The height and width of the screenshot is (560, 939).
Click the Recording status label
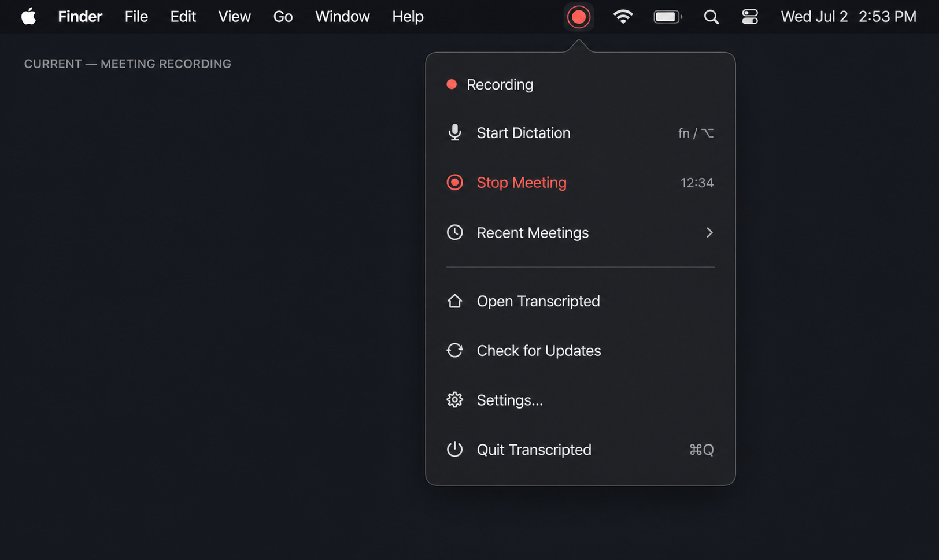(x=500, y=84)
